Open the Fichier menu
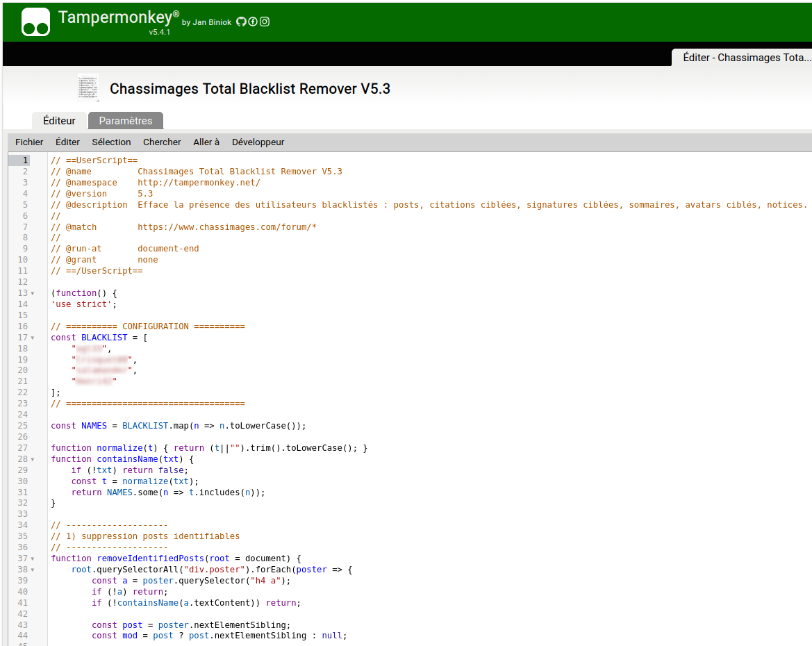Screen dimensions: 812x646 pyautogui.click(x=29, y=142)
